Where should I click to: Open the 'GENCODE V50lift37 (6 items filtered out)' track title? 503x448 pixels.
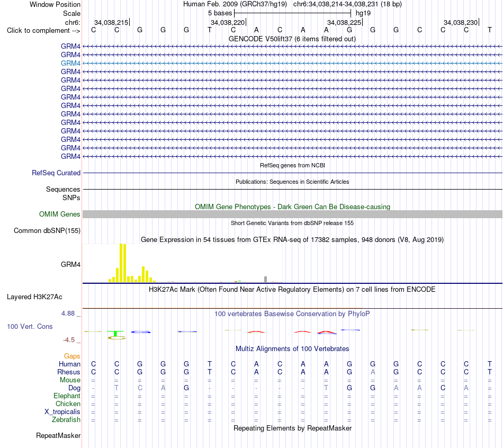[x=292, y=39]
